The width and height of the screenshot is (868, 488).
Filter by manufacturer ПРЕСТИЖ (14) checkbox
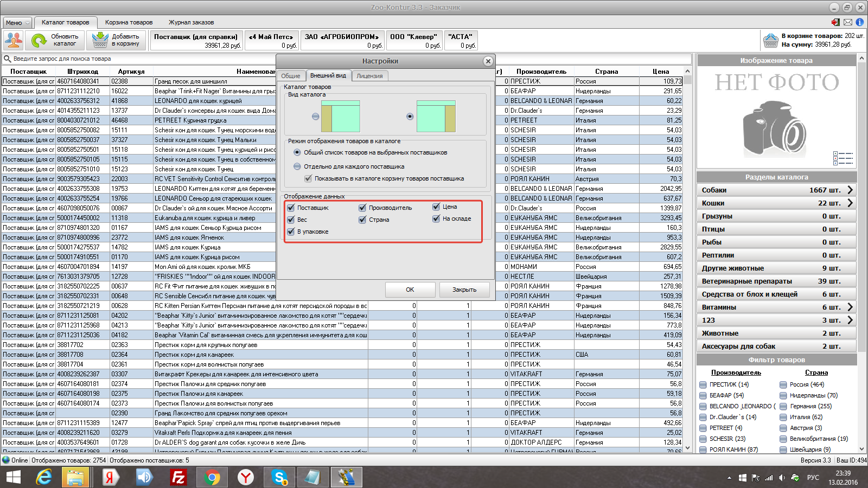click(x=703, y=384)
